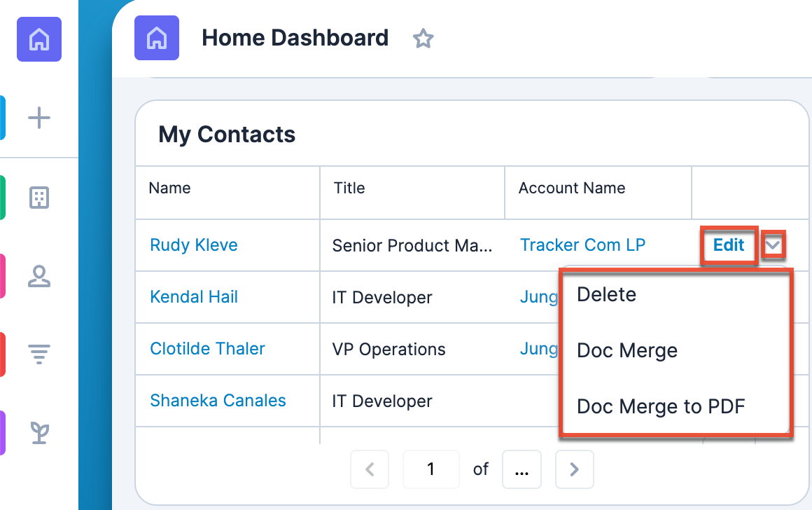The height and width of the screenshot is (510, 812).
Task: Open Kendal Hail contact record
Action: pyautogui.click(x=194, y=297)
